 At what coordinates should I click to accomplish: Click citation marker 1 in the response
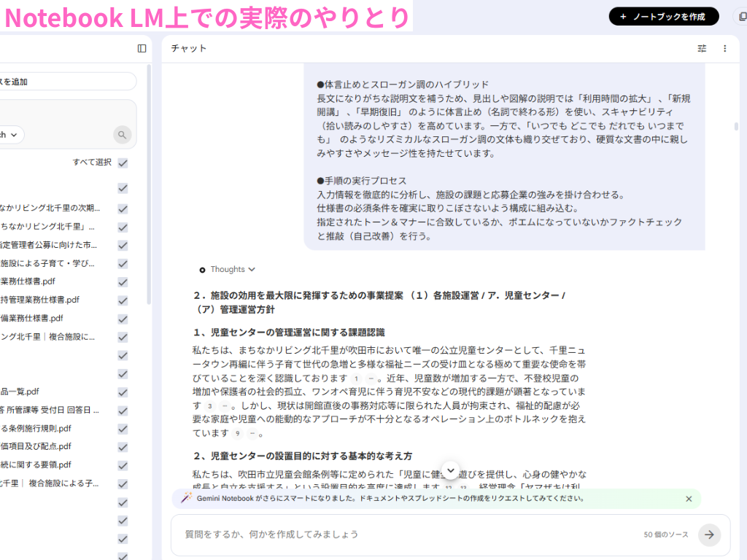[x=356, y=379]
